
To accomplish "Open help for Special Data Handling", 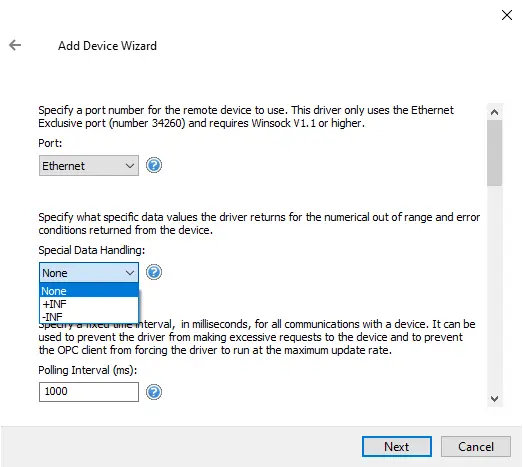I will click(154, 272).
